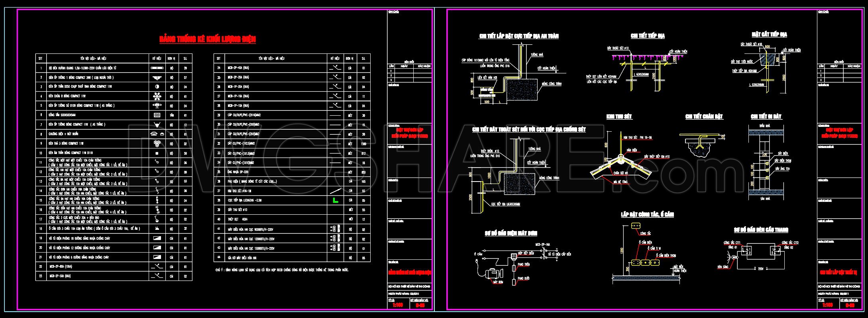Click the '1:100' scale in left title block

coord(398,305)
